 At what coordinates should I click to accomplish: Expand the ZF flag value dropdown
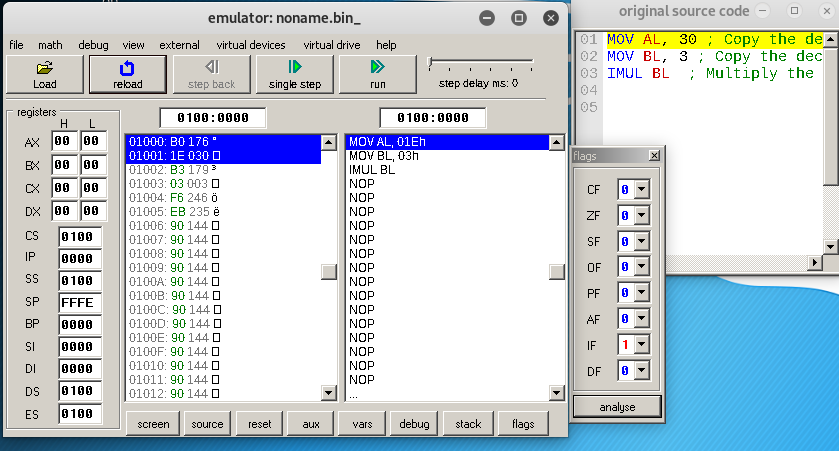click(640, 215)
